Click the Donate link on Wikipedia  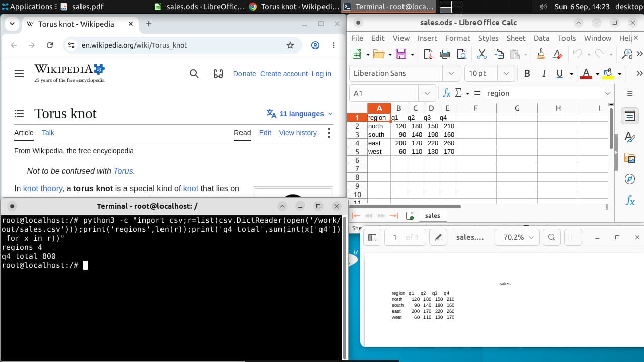pyautogui.click(x=245, y=74)
